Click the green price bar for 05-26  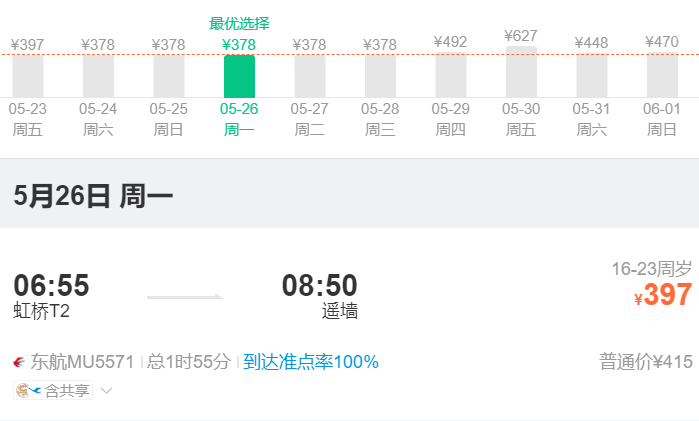click(239, 76)
